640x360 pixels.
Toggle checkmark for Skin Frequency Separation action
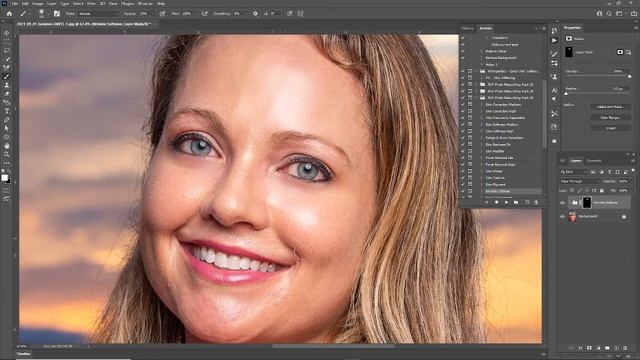point(463,118)
